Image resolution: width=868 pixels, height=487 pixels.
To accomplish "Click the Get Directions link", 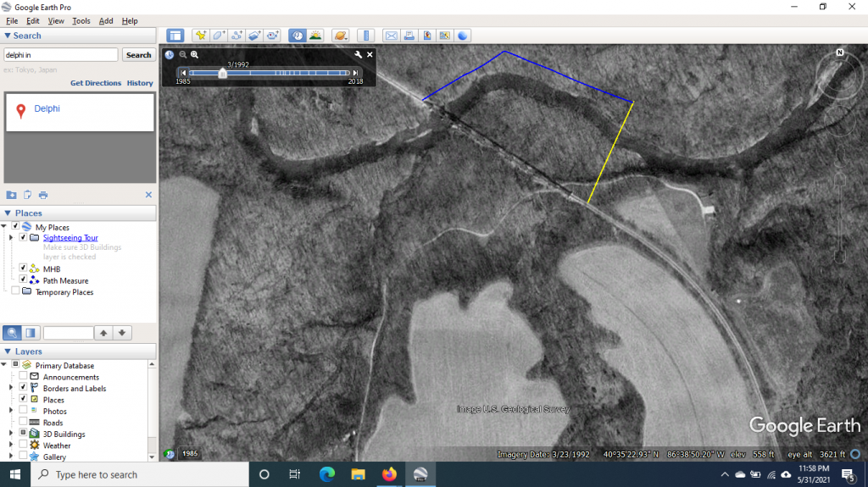I will pyautogui.click(x=95, y=83).
